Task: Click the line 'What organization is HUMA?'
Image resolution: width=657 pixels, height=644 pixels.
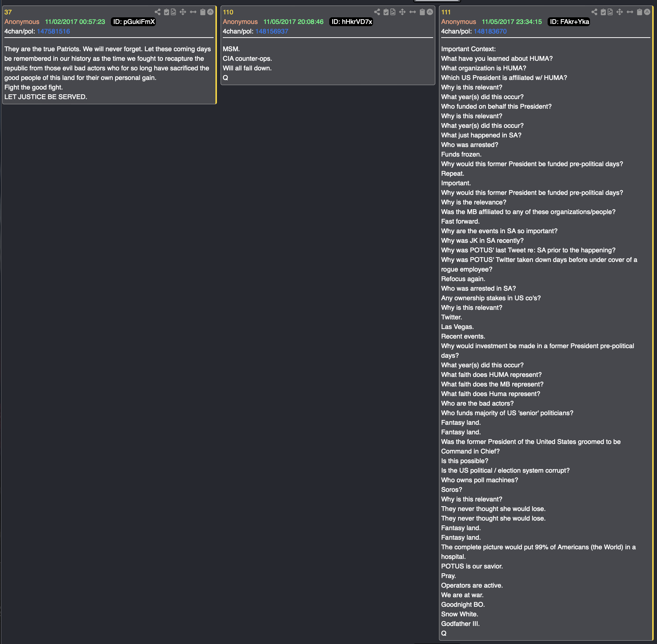Action: (484, 68)
